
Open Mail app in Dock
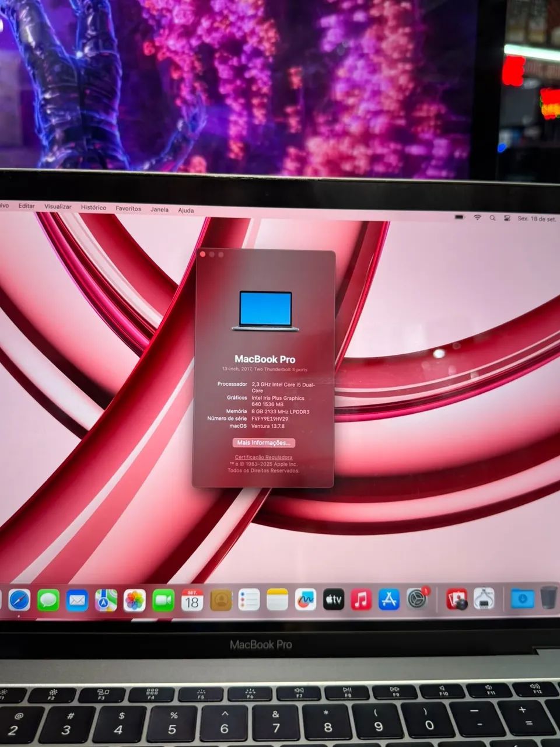tap(77, 600)
